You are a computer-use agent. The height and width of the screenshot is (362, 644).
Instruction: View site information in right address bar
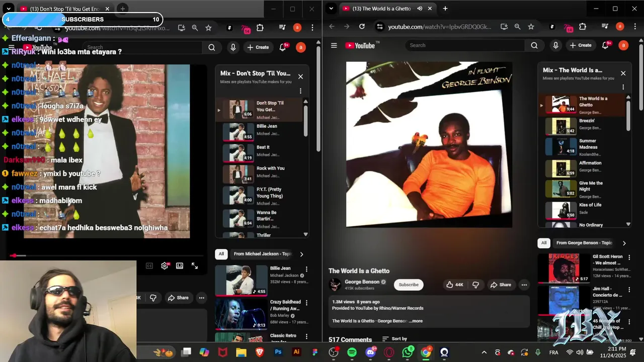(x=379, y=27)
